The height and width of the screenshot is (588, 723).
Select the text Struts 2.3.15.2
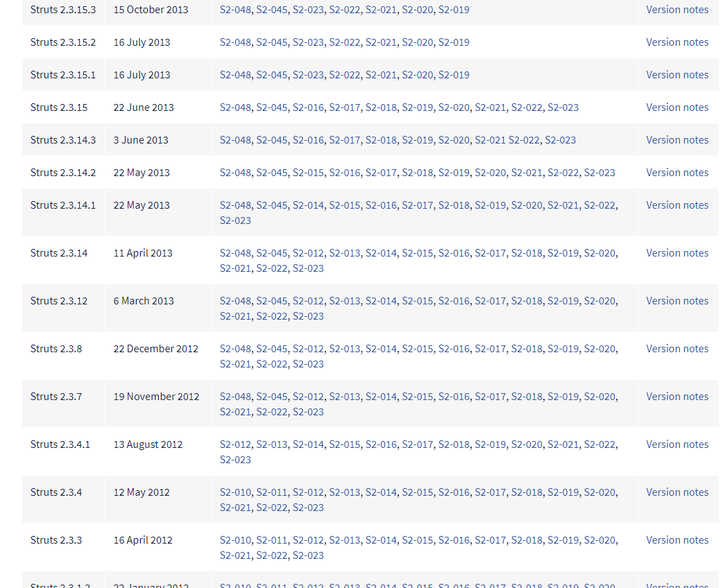[x=63, y=42]
